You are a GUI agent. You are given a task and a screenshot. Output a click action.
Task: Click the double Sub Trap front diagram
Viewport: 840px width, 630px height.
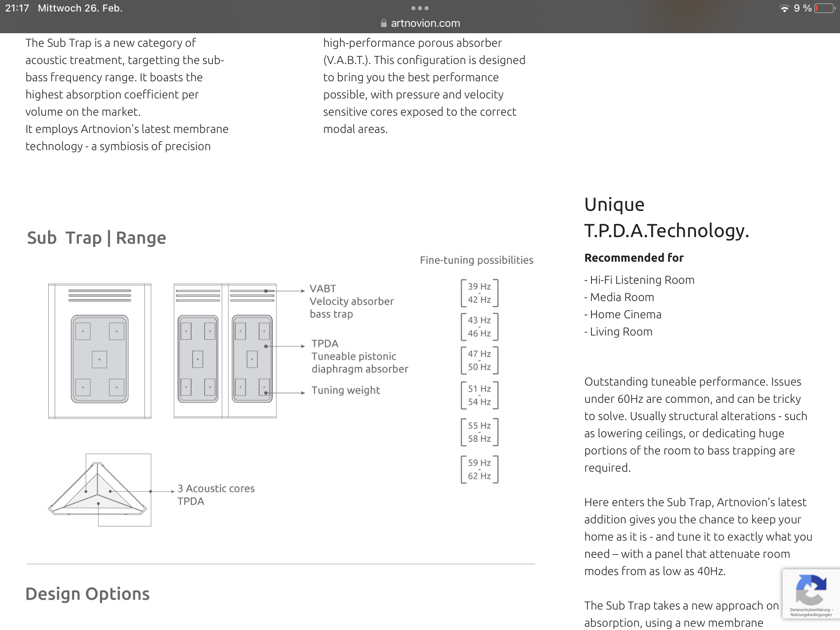click(x=225, y=351)
